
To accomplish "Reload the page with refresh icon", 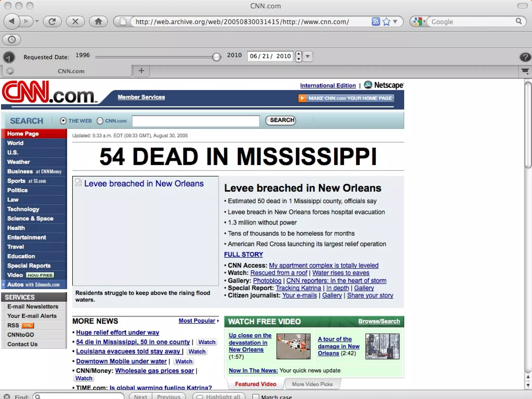I will [x=52, y=21].
